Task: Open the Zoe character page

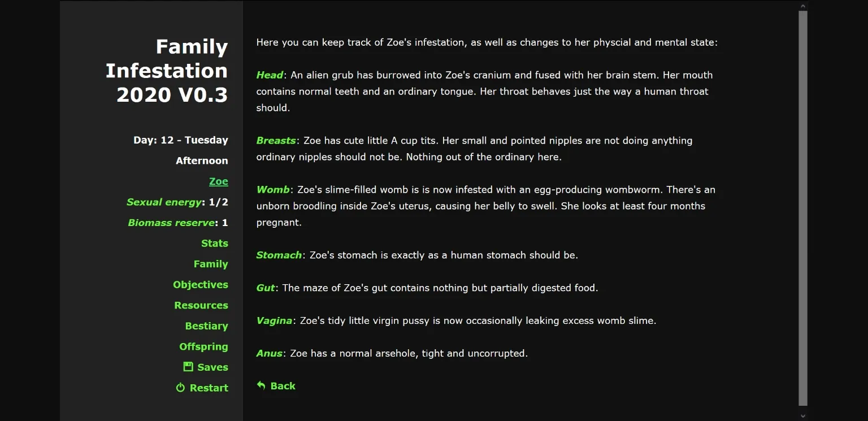Action: tap(219, 181)
